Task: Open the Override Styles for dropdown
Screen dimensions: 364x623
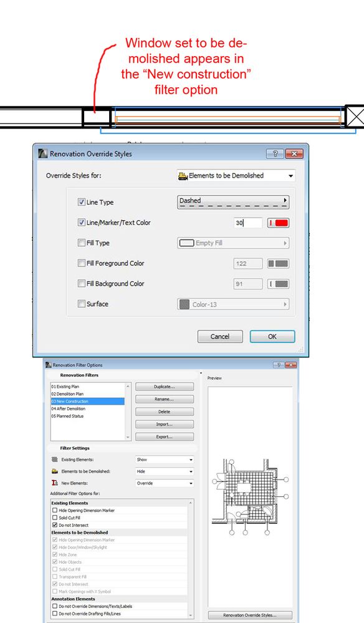Action: [x=236, y=176]
